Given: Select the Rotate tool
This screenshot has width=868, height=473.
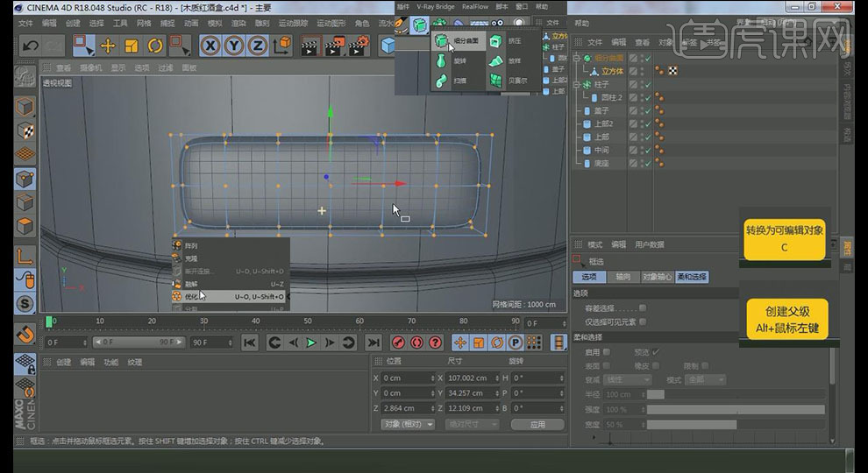Looking at the screenshot, I should [x=155, y=46].
